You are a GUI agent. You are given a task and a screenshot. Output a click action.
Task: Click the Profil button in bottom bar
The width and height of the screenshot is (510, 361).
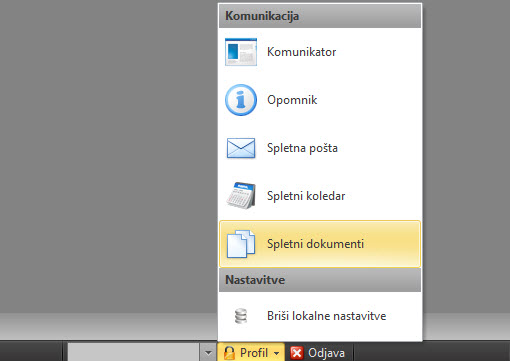[251, 353]
